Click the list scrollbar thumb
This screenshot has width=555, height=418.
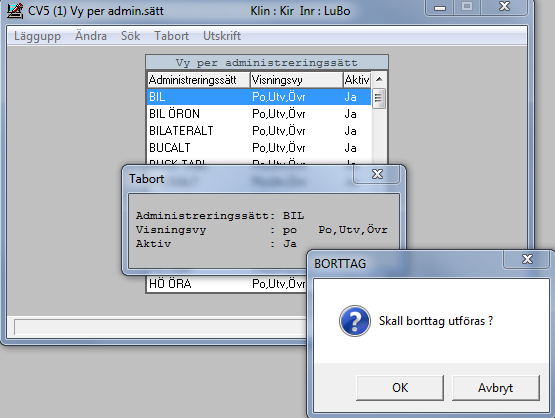[378, 98]
